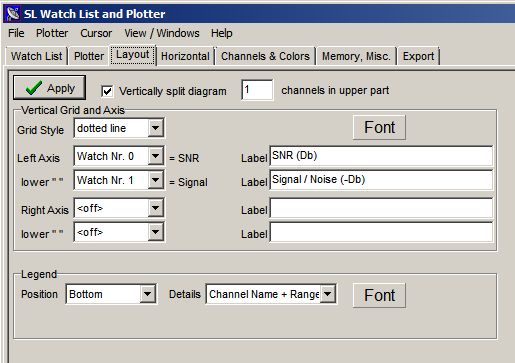Click the Apply button with green checkmark

point(49,88)
